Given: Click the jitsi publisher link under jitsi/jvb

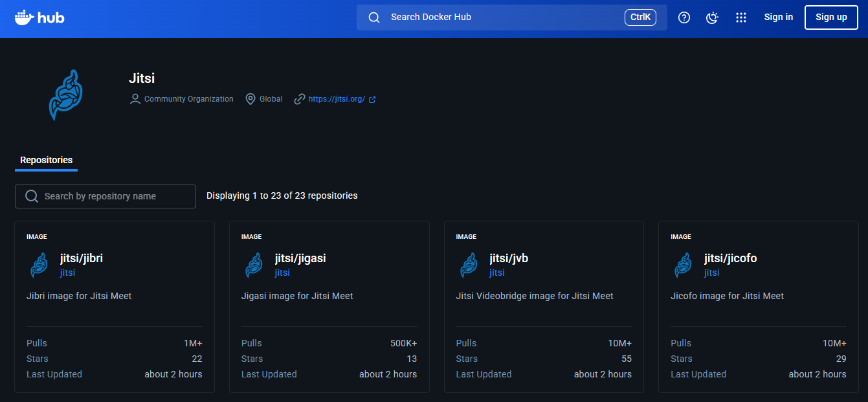Looking at the screenshot, I should tap(497, 273).
